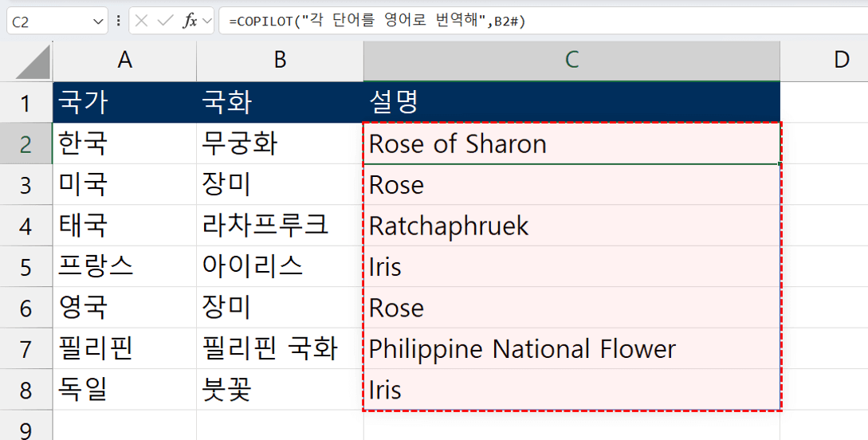868x440 pixels.
Task: Select the row 1 header
Action: [26, 103]
